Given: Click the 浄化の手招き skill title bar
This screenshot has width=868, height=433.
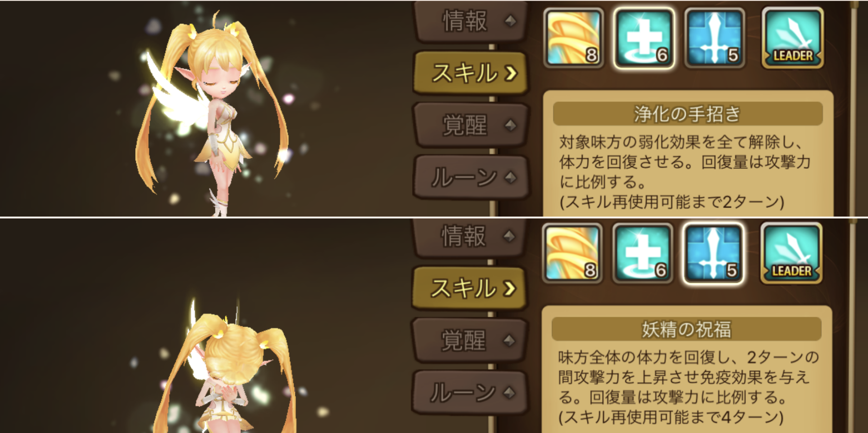Looking at the screenshot, I should tap(688, 114).
